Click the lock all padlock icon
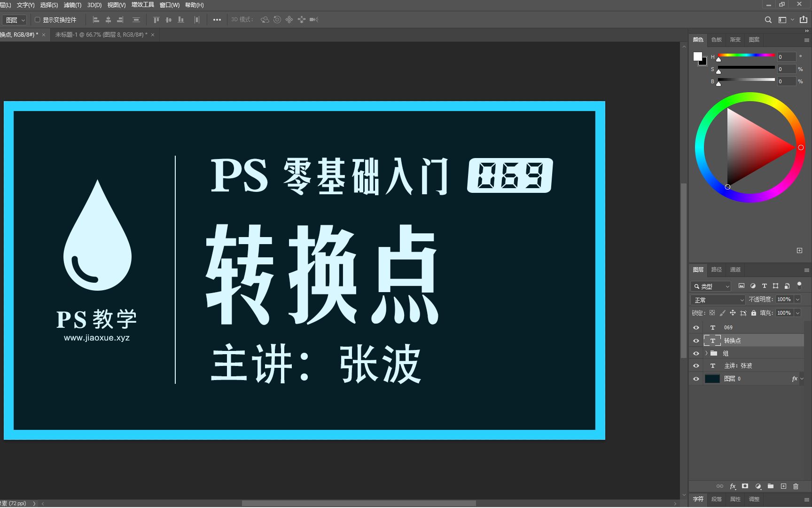The width and height of the screenshot is (812, 508). 754,313
